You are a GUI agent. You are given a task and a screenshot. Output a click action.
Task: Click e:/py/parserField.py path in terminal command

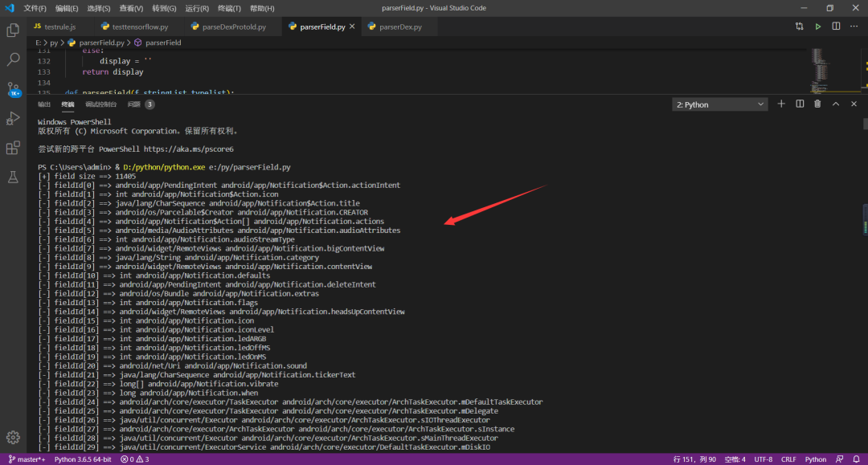click(x=250, y=167)
